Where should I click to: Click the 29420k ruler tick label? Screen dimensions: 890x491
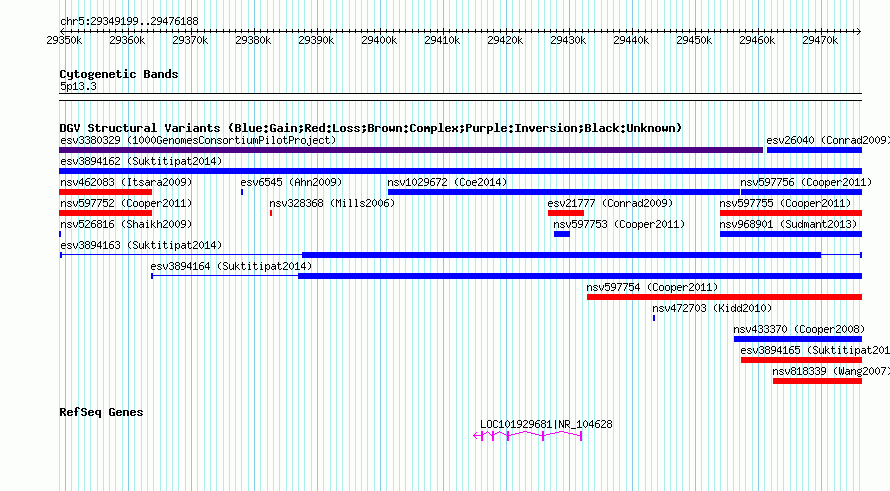click(505, 40)
